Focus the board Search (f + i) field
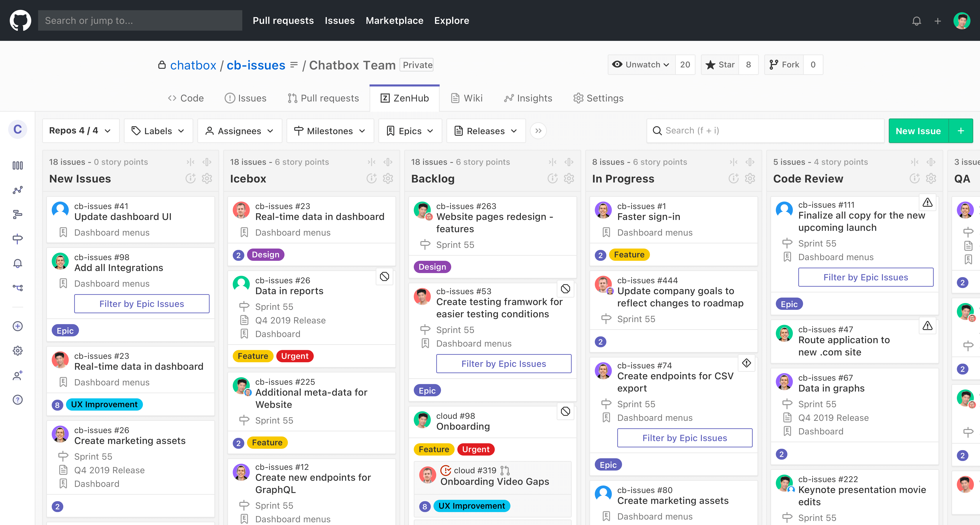The height and width of the screenshot is (525, 980). pos(765,131)
